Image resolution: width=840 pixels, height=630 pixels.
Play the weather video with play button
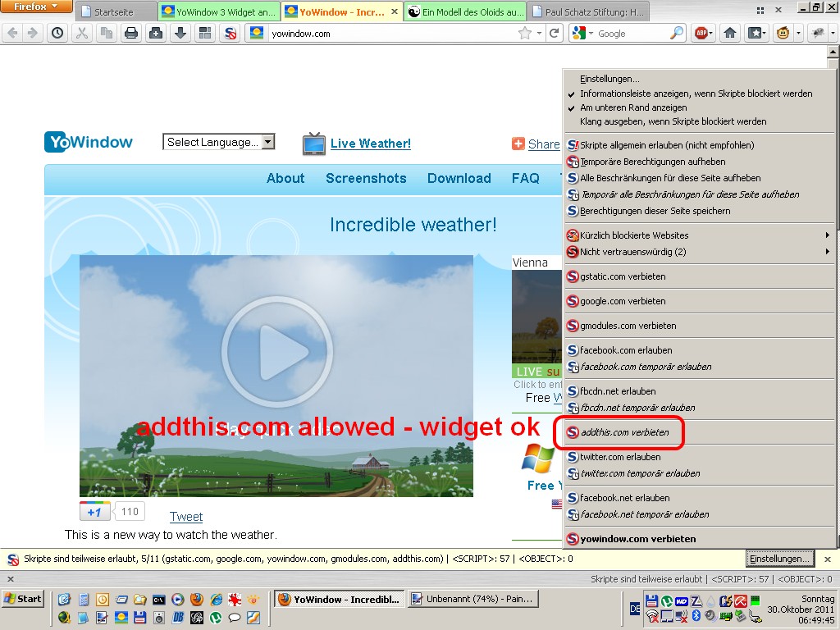[277, 352]
